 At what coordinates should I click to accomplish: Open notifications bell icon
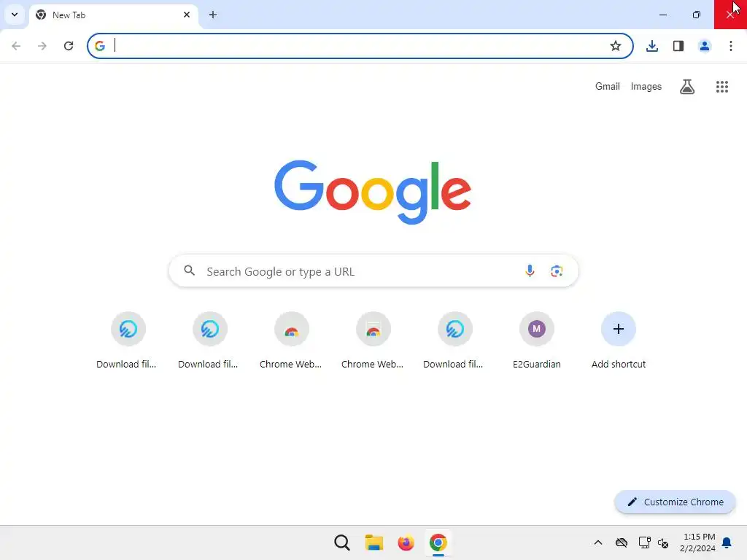point(727,542)
